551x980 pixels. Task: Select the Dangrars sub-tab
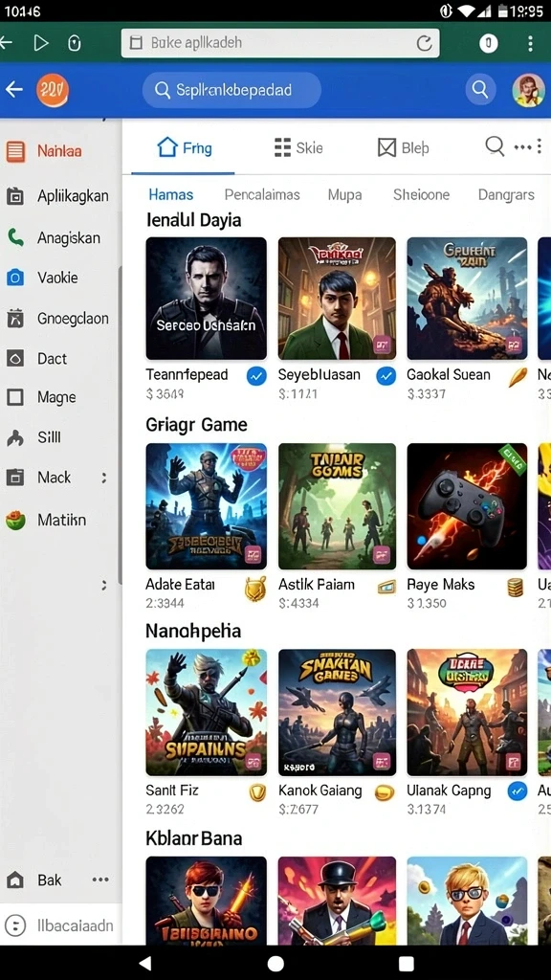point(506,195)
